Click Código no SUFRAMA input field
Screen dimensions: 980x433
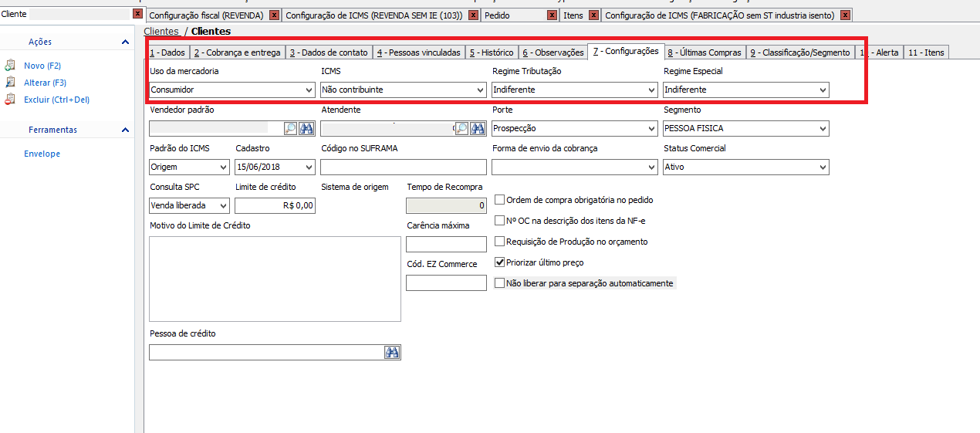(x=404, y=167)
